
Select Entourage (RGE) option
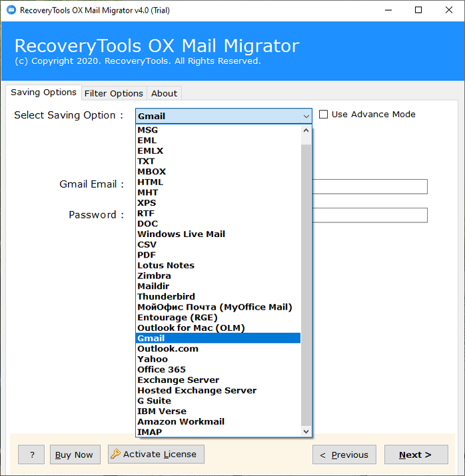(218, 318)
